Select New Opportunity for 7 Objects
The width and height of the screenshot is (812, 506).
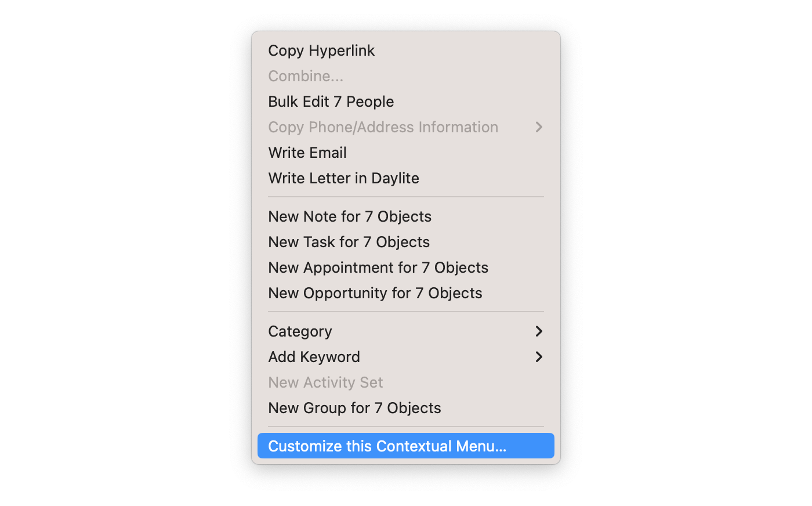pos(375,293)
